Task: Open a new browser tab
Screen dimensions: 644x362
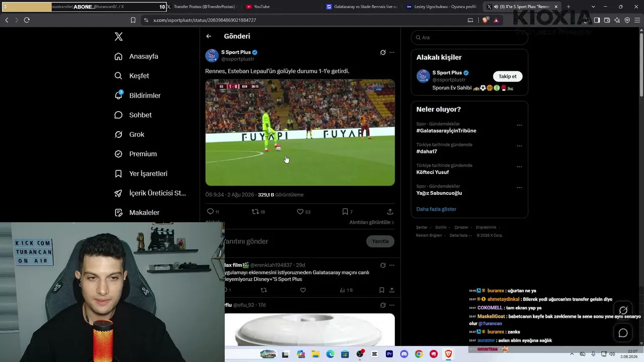Action: click(569, 7)
